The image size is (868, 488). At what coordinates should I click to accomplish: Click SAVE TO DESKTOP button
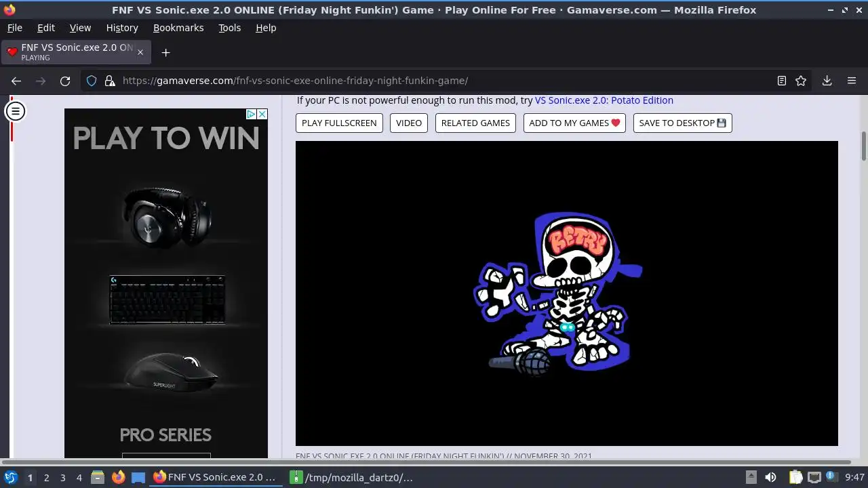point(682,123)
